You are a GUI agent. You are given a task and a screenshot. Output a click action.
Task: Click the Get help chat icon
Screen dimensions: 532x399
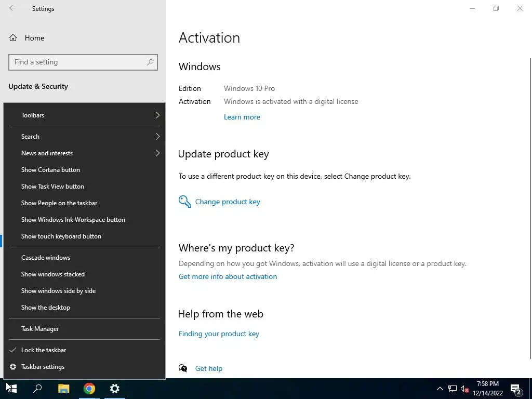click(x=183, y=368)
